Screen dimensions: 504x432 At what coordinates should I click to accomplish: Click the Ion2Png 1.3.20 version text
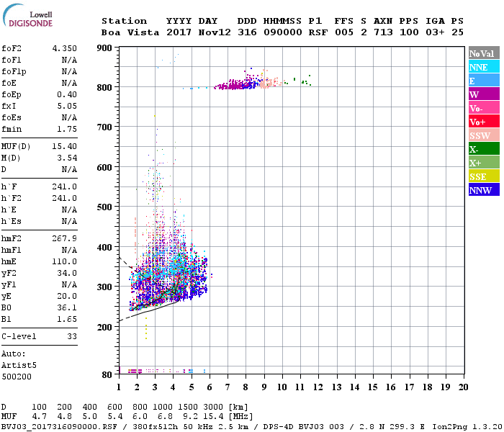click(x=467, y=426)
